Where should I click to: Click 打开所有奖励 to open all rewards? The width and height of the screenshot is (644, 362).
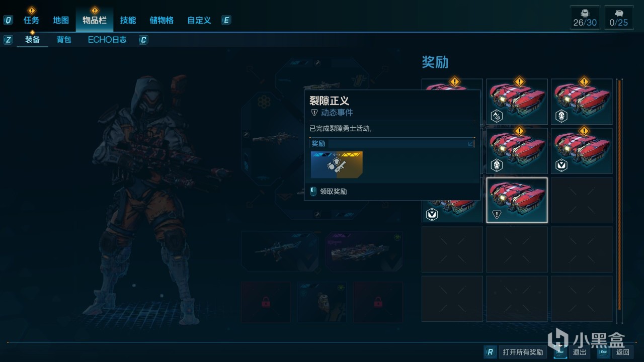(523, 352)
